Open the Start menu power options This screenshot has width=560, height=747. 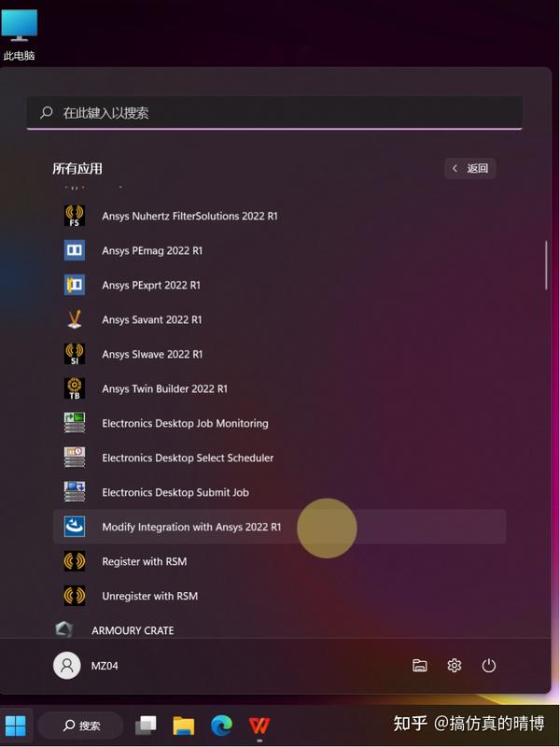488,666
